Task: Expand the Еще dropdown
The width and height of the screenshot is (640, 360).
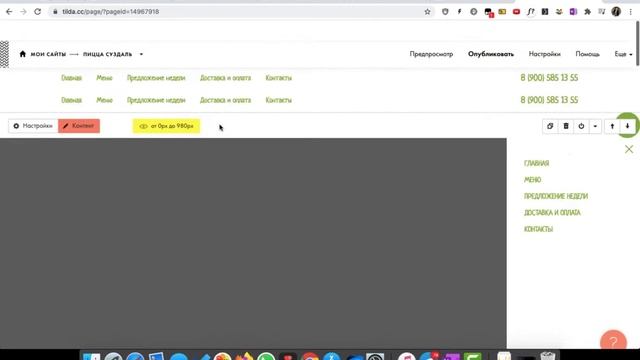Action: [x=623, y=54]
